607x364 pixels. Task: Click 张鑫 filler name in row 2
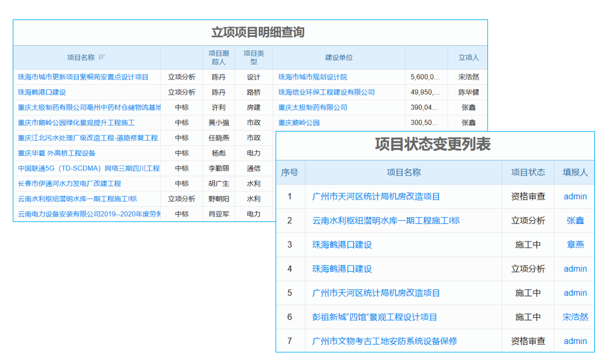coord(575,220)
